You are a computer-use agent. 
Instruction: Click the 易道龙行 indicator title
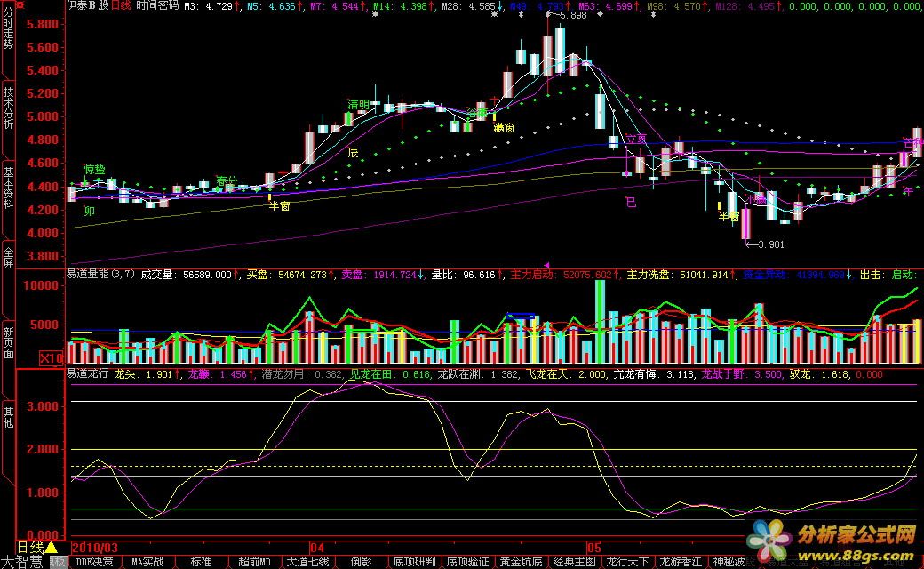click(x=87, y=373)
